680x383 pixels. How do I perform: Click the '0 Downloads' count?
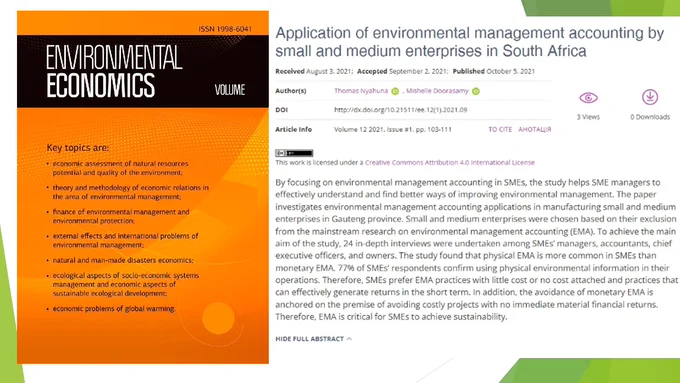tap(650, 117)
